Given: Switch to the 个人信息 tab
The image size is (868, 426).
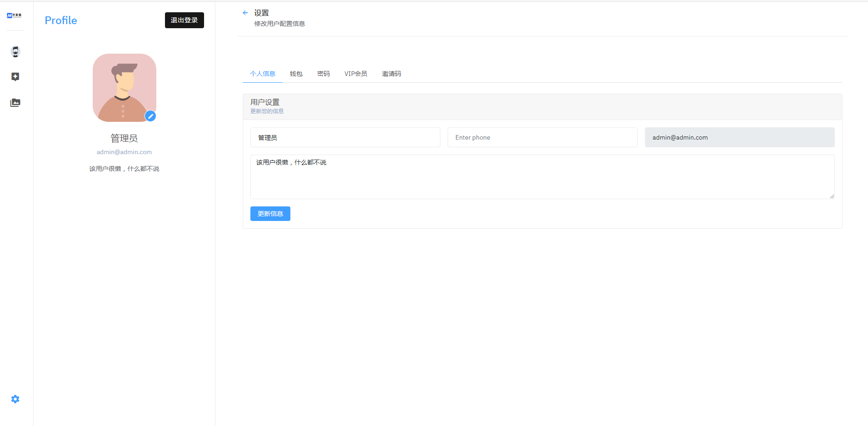Looking at the screenshot, I should click(x=263, y=74).
